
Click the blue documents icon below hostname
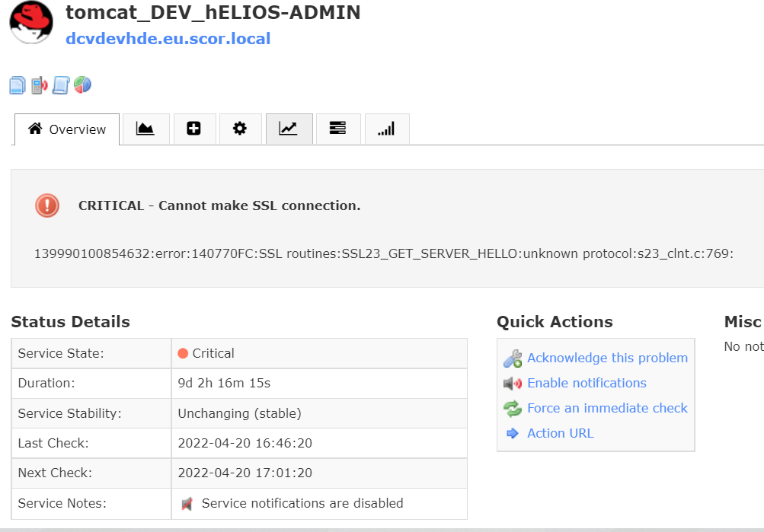click(x=18, y=85)
